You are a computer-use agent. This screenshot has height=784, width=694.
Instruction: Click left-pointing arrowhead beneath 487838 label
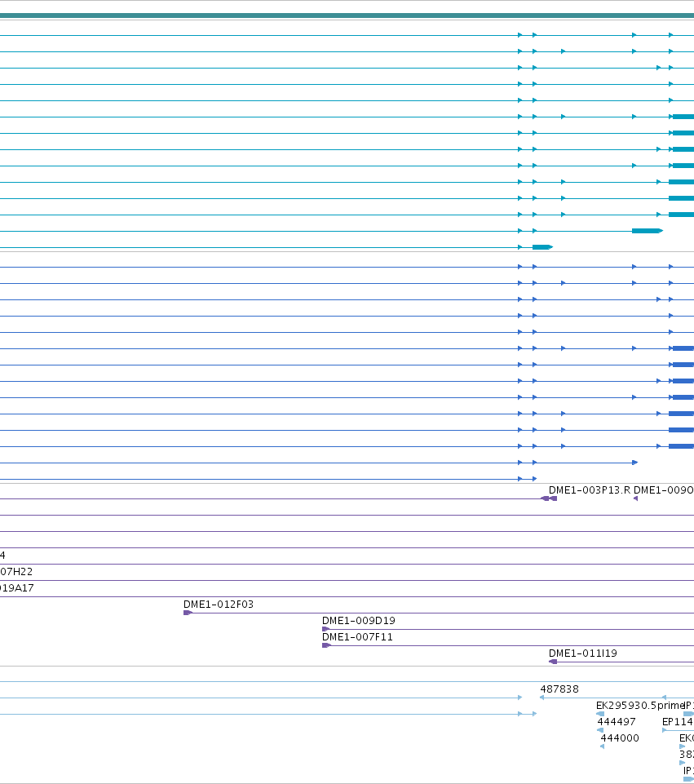click(x=541, y=698)
